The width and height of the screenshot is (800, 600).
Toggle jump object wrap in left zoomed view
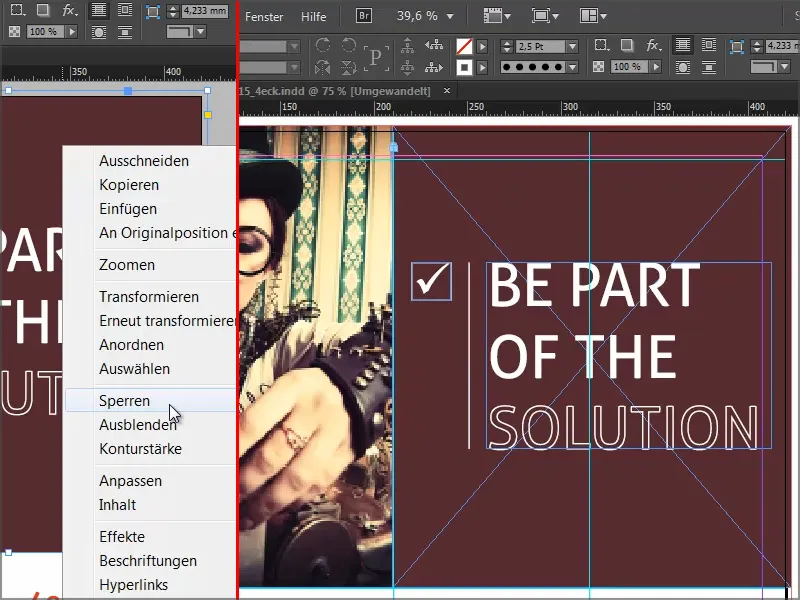click(x=124, y=32)
